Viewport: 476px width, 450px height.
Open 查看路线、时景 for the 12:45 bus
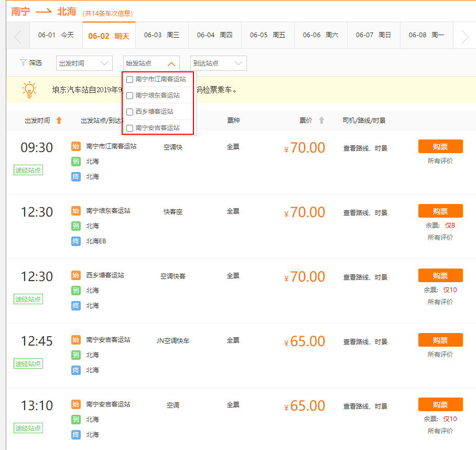click(365, 342)
